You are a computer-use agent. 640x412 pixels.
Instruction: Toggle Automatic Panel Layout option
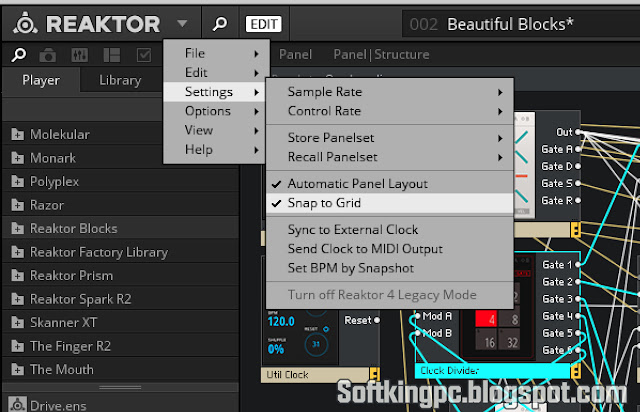coord(390,184)
